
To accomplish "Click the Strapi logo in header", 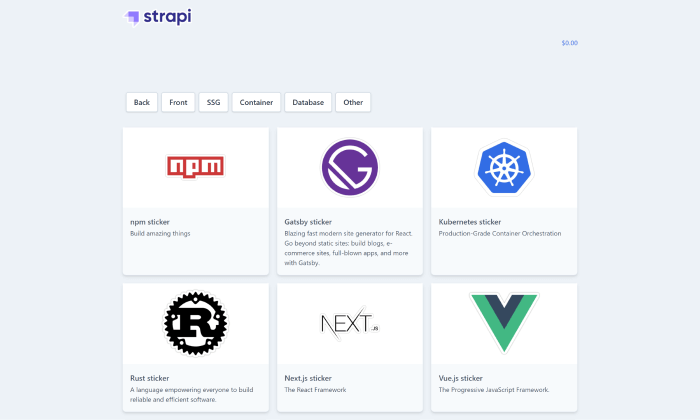I will (157, 16).
